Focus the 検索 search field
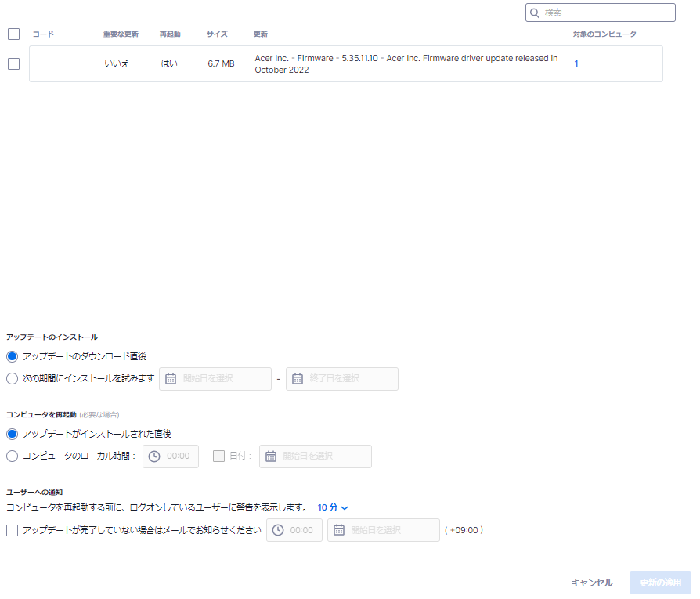Image resolution: width=700 pixels, height=599 pixels. click(600, 13)
